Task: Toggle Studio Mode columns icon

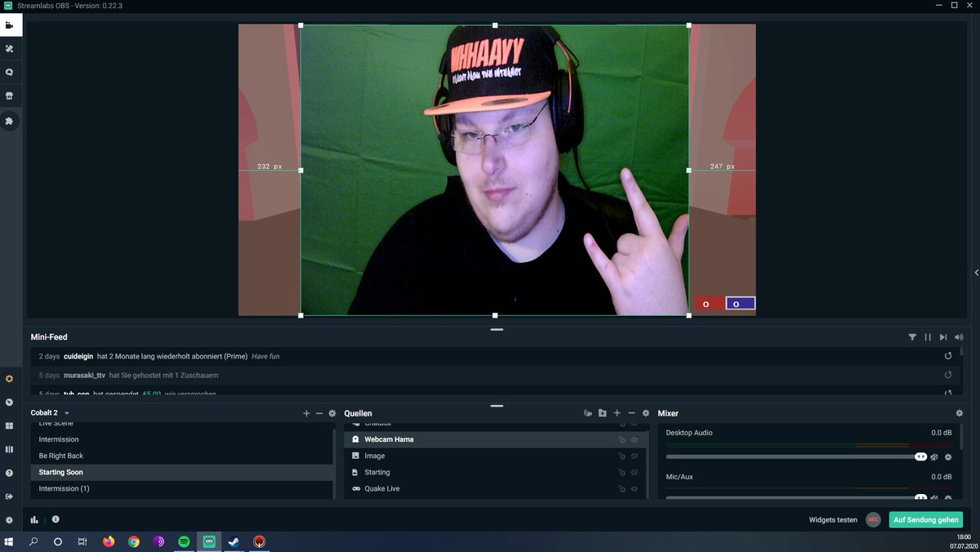Action: tap(9, 449)
